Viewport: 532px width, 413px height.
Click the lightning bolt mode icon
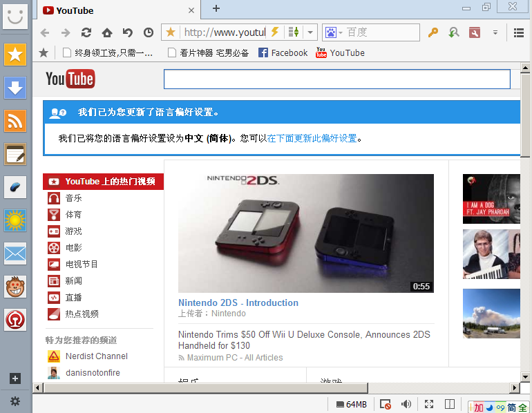[x=275, y=32]
